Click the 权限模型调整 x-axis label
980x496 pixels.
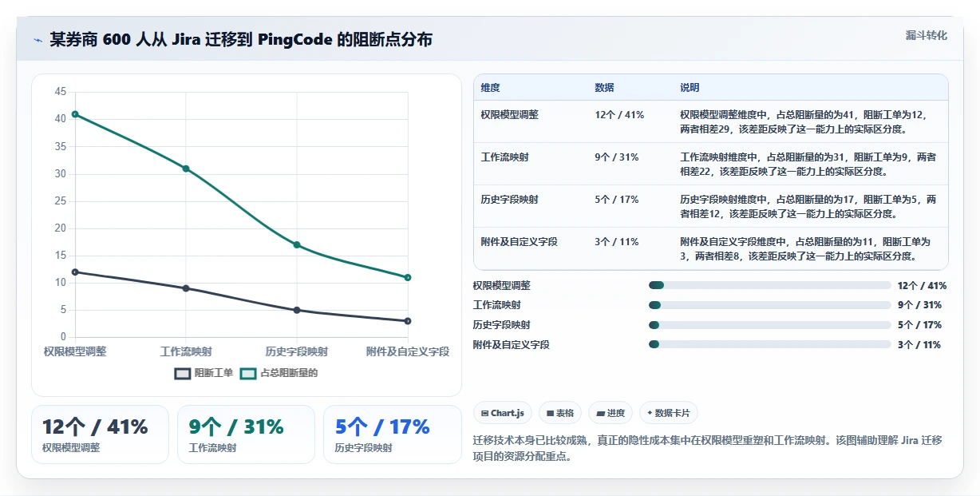pos(75,351)
